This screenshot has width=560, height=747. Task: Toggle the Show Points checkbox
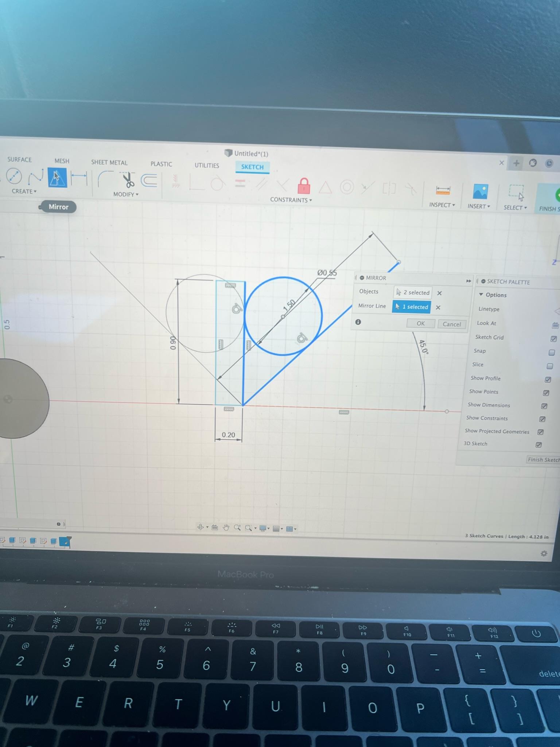[546, 393]
